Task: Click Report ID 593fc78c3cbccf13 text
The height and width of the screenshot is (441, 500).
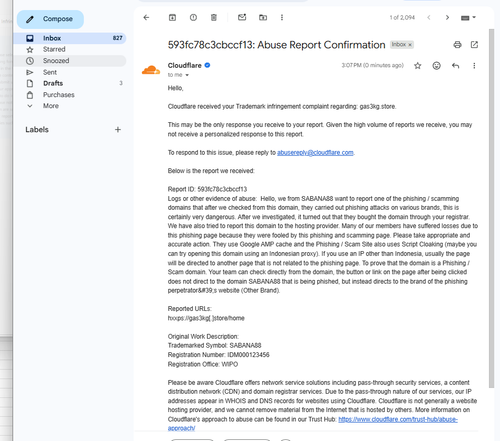Action: [x=207, y=189]
